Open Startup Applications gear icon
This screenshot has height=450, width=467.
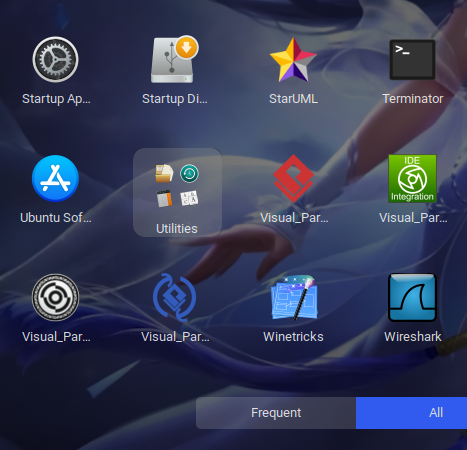point(55,59)
